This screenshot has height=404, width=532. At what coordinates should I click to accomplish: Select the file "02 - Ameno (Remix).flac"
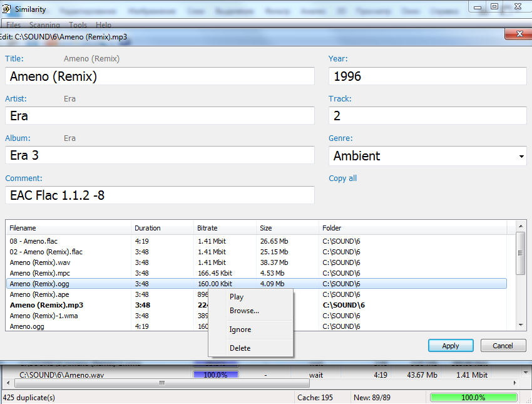pyautogui.click(x=46, y=252)
